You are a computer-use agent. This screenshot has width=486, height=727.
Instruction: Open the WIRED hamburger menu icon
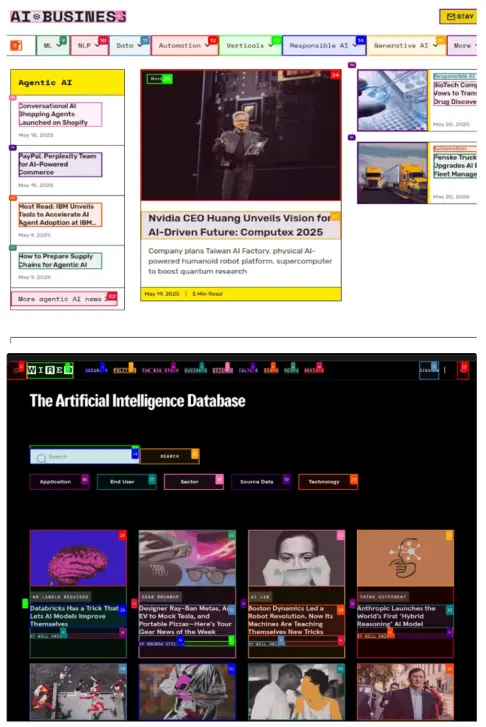point(16,370)
